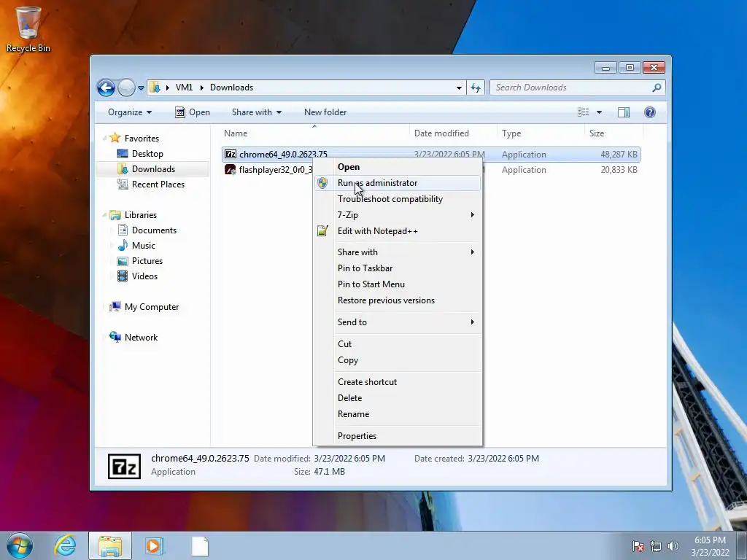Select Desktop under Favorites

[147, 154]
